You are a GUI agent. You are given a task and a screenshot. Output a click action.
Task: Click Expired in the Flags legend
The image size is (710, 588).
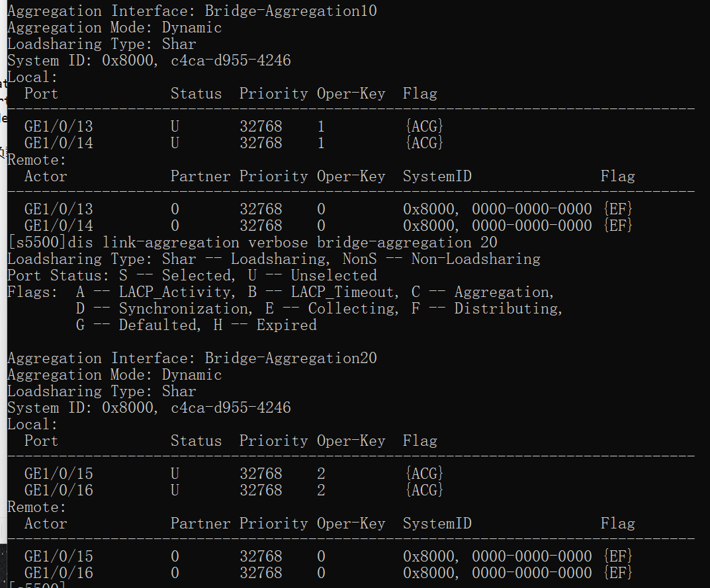pos(286,325)
